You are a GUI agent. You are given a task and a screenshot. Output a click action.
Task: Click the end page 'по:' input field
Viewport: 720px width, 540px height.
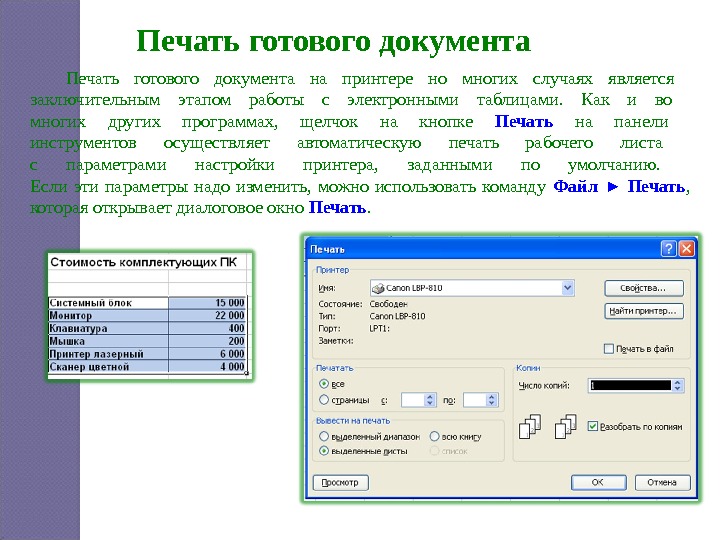[x=475, y=400]
